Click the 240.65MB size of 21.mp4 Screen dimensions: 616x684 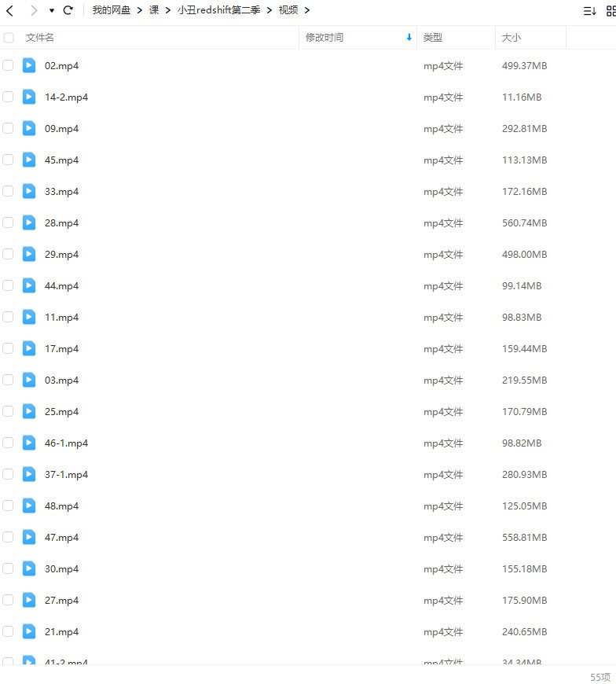tap(524, 631)
